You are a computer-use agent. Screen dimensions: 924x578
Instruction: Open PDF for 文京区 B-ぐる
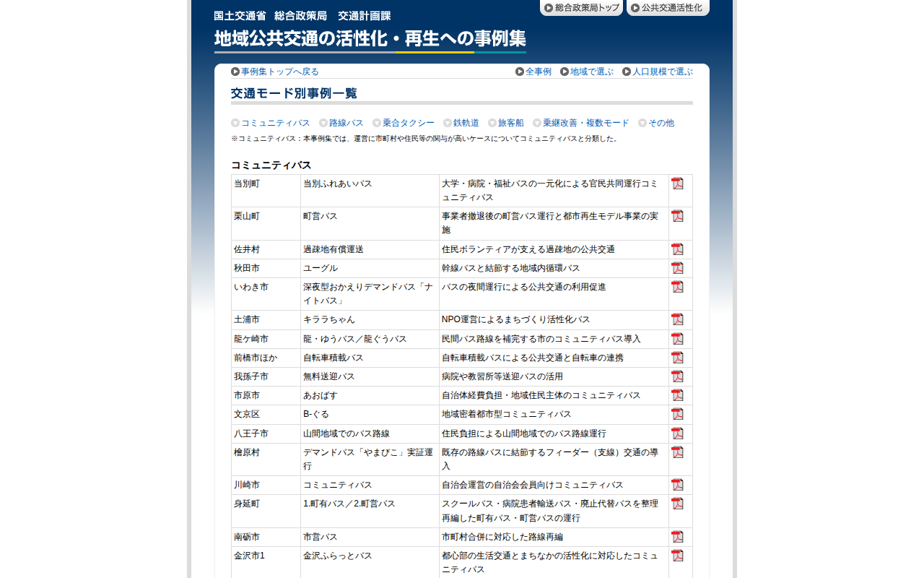pyautogui.click(x=677, y=414)
